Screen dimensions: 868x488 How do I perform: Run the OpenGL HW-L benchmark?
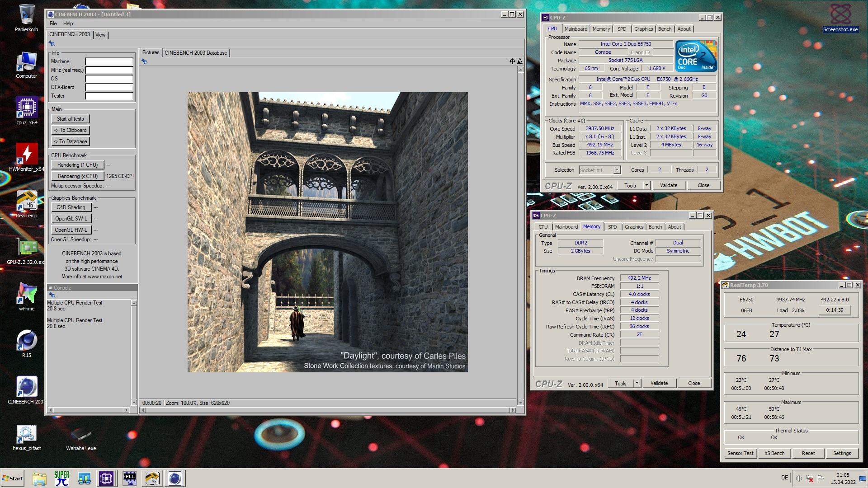71,230
